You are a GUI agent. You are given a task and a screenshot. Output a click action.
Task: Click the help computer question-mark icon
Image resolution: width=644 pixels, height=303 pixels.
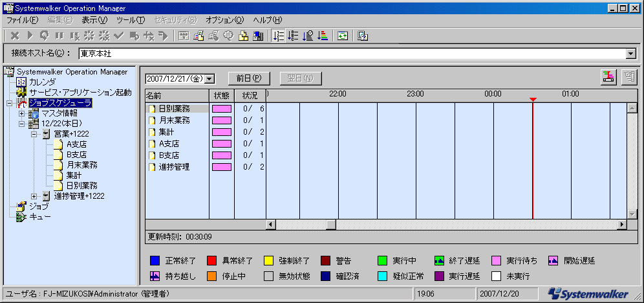[362, 36]
